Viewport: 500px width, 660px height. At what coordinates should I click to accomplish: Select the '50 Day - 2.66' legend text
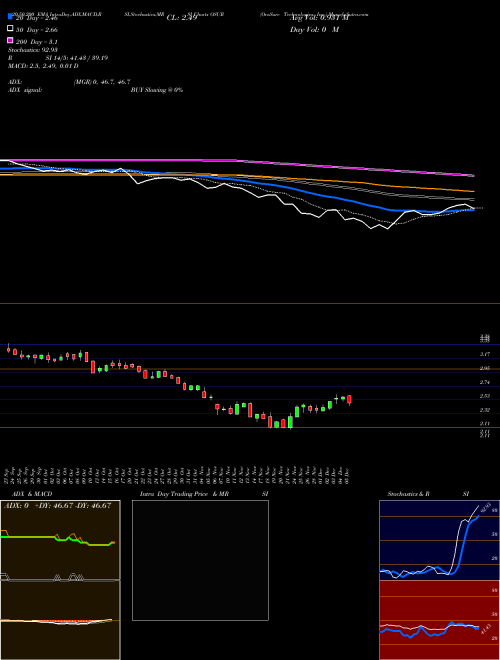37,30
